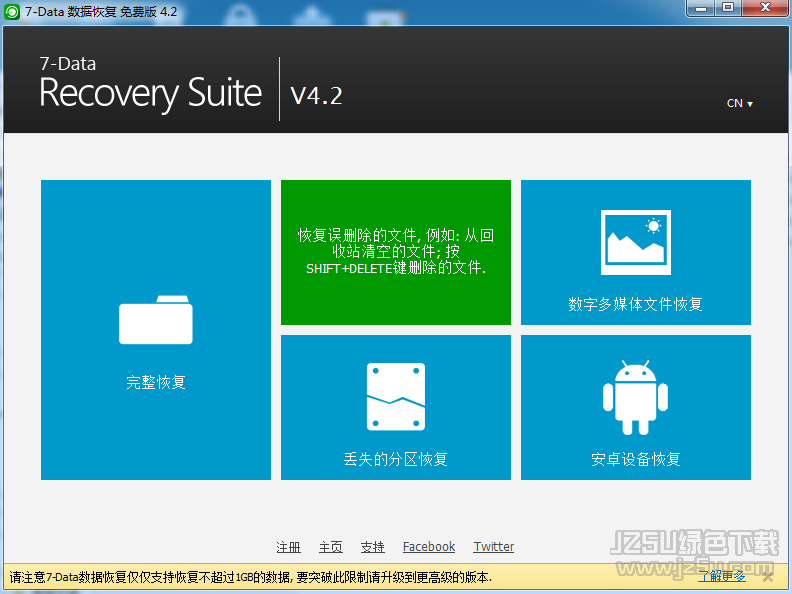Image resolution: width=792 pixels, height=594 pixels.
Task: Open the green deleted files recovery tile
Action: coord(395,252)
